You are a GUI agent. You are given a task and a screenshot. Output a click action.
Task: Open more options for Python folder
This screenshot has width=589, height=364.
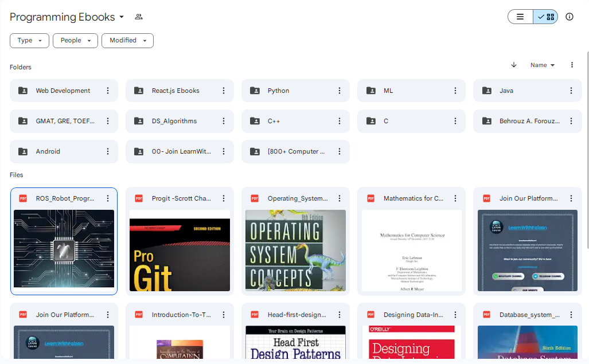click(339, 91)
